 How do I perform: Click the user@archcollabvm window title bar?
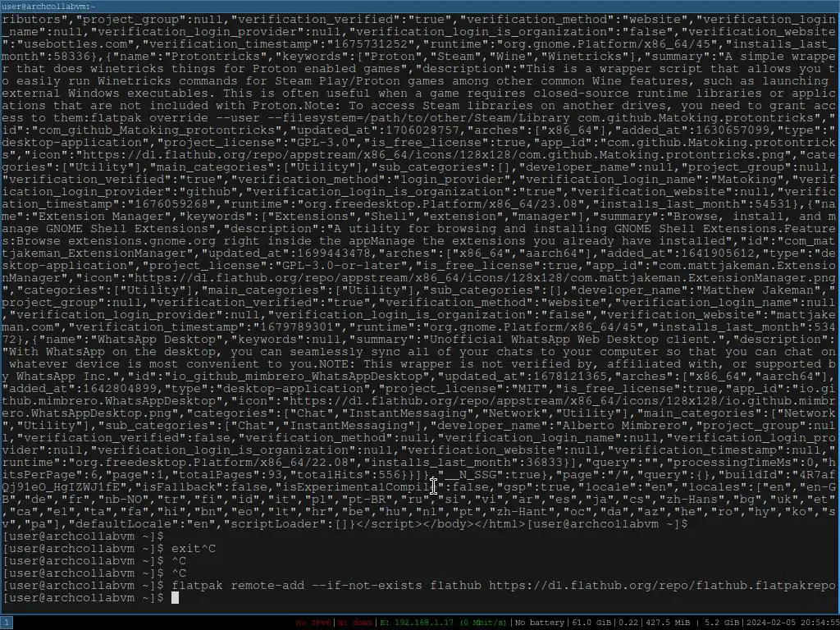point(420,7)
